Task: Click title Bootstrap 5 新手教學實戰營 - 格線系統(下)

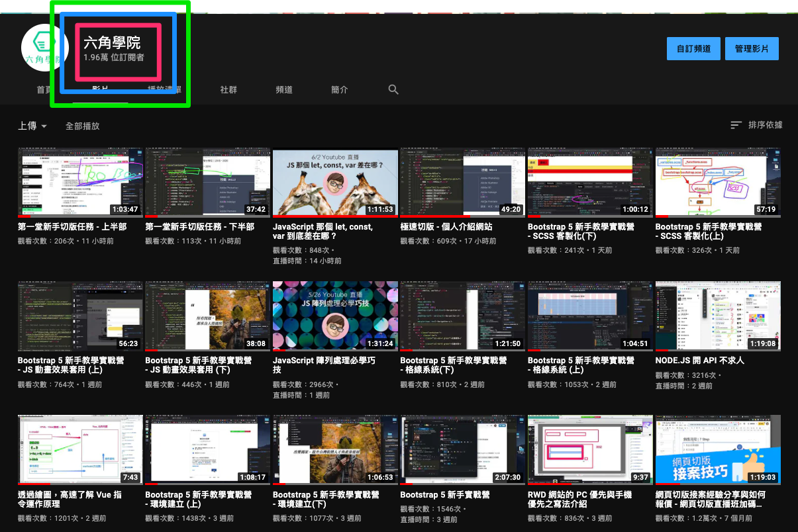Action: tap(454, 365)
